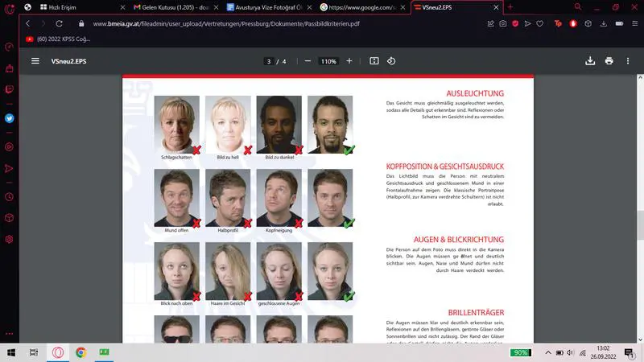Open the sidebar three-dots setup menu
The width and height of the screenshot is (644, 362).
9,334
